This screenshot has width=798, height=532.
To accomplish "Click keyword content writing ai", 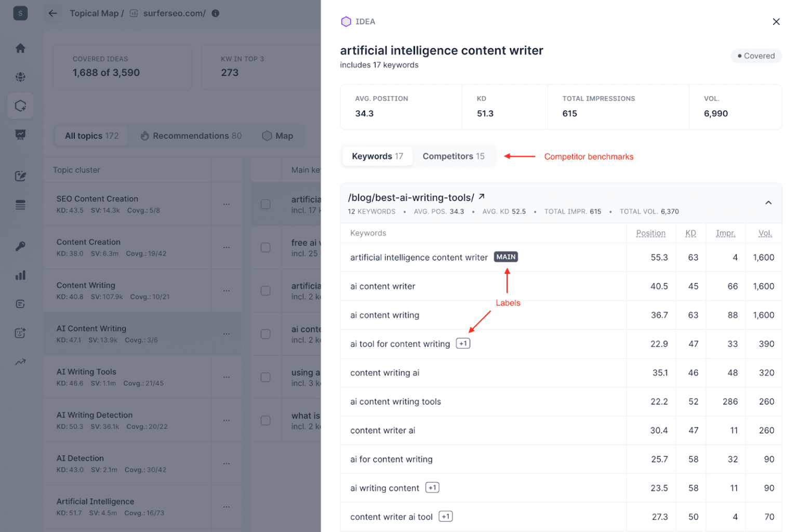I will tap(384, 373).
